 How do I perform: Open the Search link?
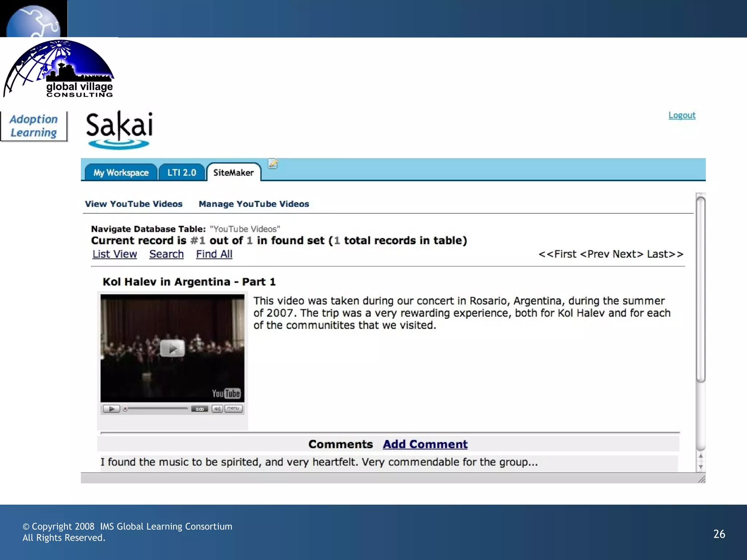pos(166,254)
